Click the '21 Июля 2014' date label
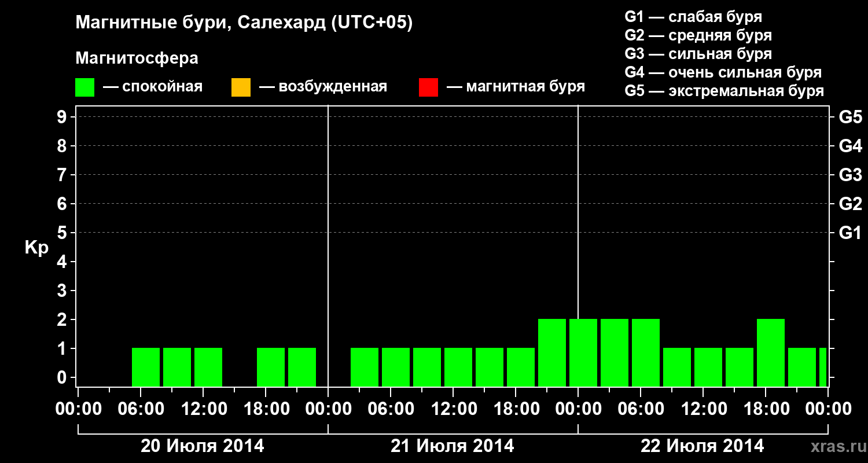 [x=453, y=446]
